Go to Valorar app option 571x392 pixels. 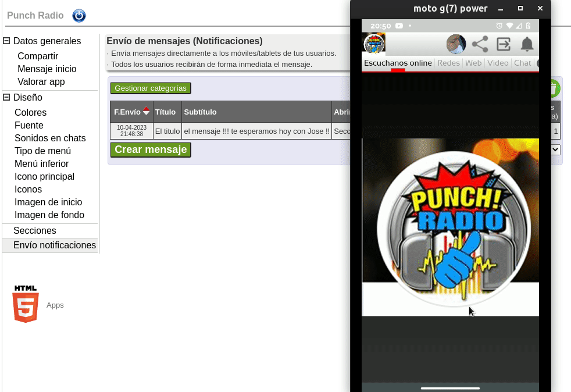[x=41, y=81]
